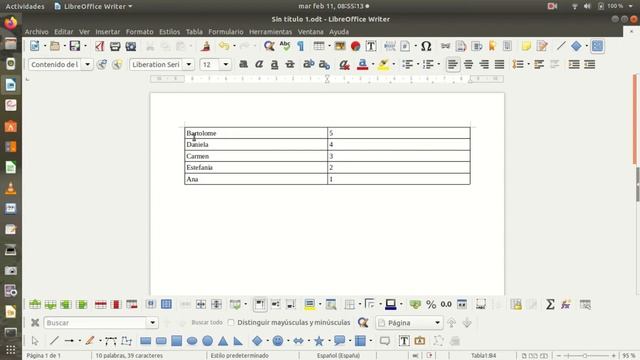640x360 pixels.
Task: Insert table icon in main toolbar
Action: pos(319,46)
